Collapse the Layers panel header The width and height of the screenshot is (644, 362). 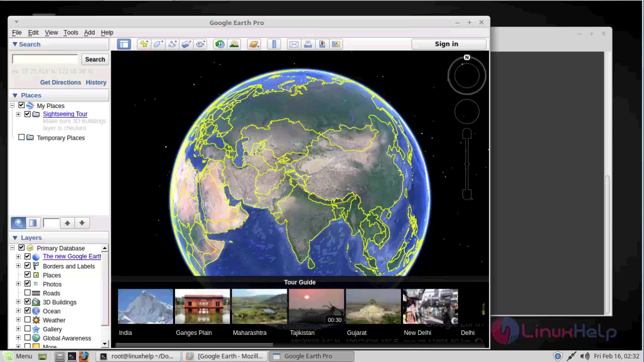(x=59, y=237)
